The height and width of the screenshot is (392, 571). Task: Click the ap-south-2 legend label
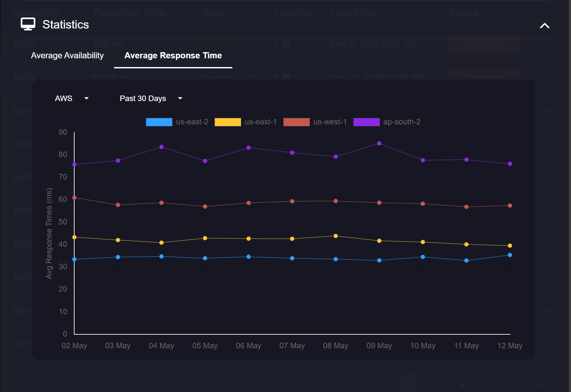[402, 122]
